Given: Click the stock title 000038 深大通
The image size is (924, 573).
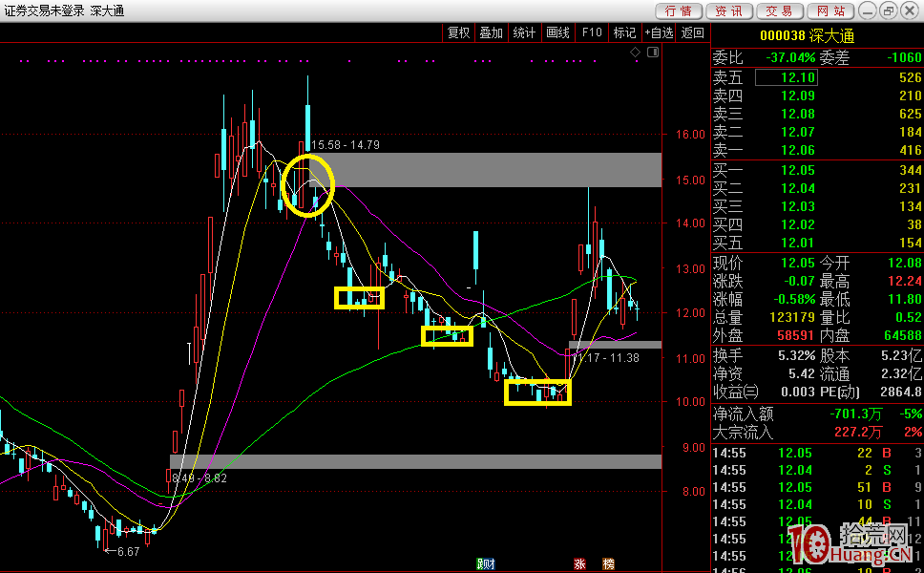Looking at the screenshot, I should 807,36.
